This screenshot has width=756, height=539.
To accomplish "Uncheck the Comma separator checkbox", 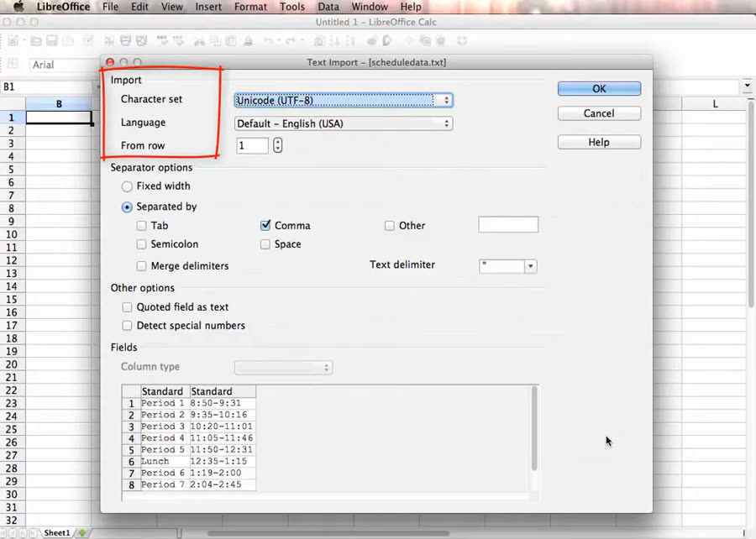I will pos(265,226).
